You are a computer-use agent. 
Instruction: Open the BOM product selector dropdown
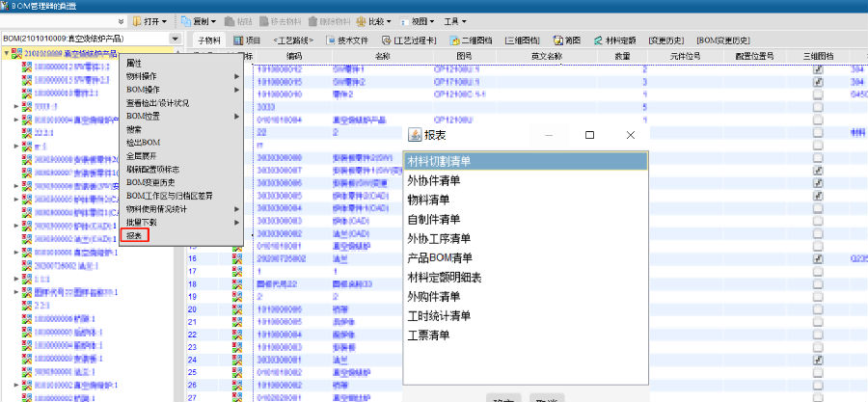click(175, 39)
